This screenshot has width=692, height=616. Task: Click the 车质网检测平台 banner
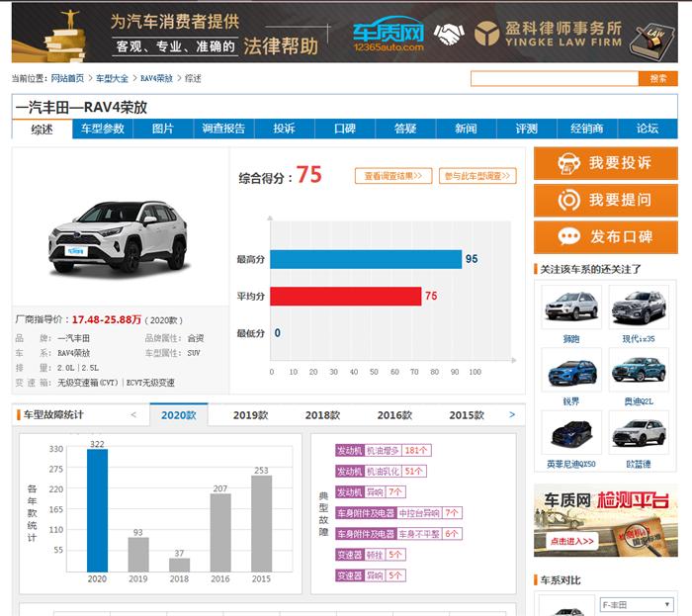[605, 521]
